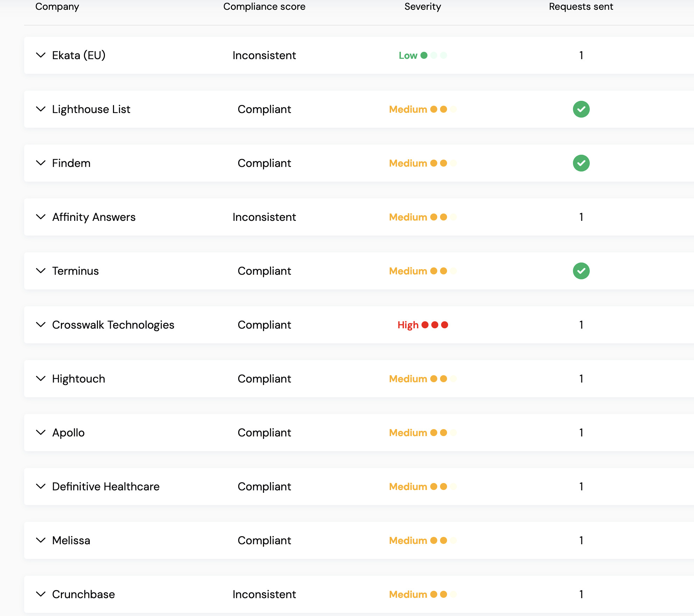Click the High severity indicator for Crosswalk Technologies
694x616 pixels.
click(423, 325)
